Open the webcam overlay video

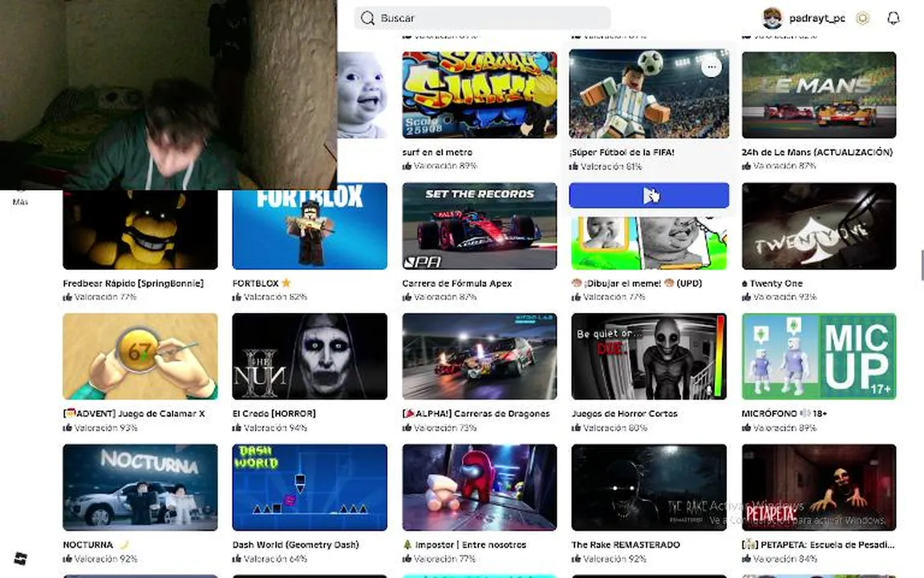pyautogui.click(x=168, y=95)
